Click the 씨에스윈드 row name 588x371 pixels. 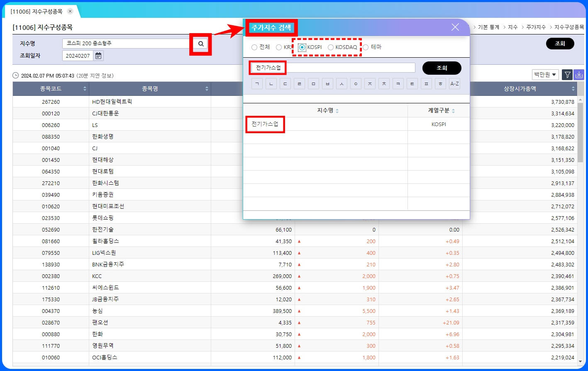[105, 288]
